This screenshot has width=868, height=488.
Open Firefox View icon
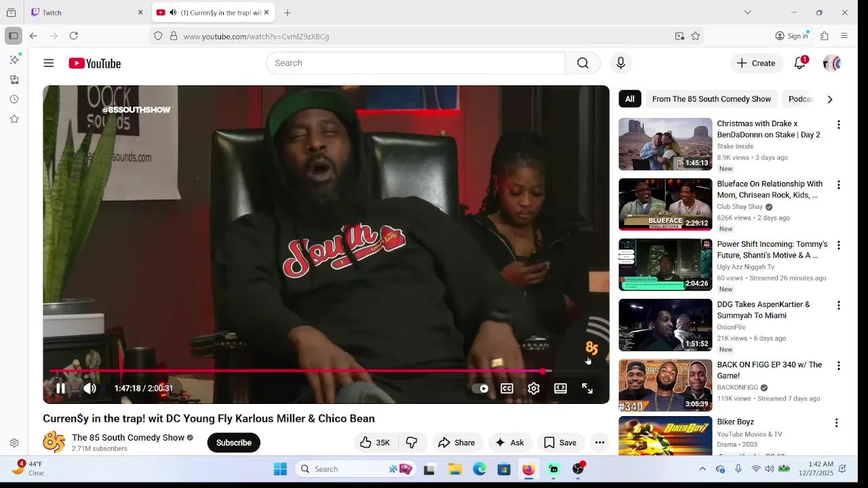(11, 12)
